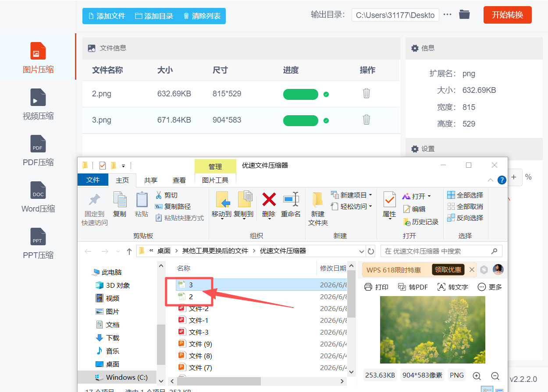Browse output directory with the ellipsis
The width and height of the screenshot is (548, 392).
(x=447, y=14)
